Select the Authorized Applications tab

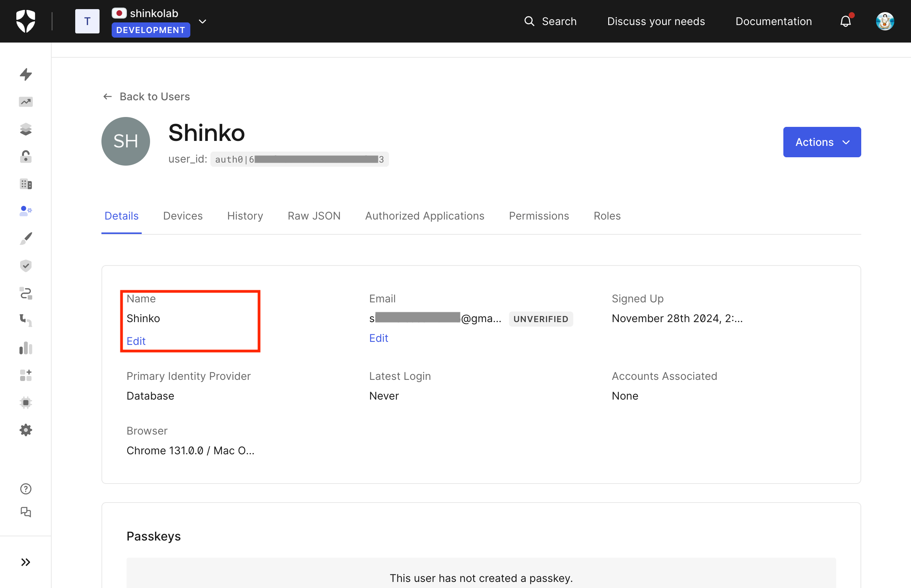(x=425, y=216)
